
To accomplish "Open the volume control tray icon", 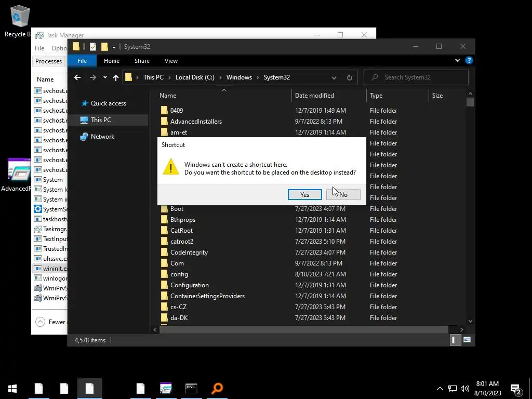I will 465,389.
